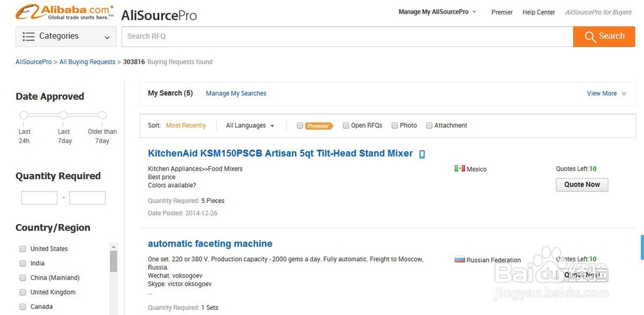Screen dimensions: 644x315
Task: Click the orange Search button
Action: [x=604, y=37]
